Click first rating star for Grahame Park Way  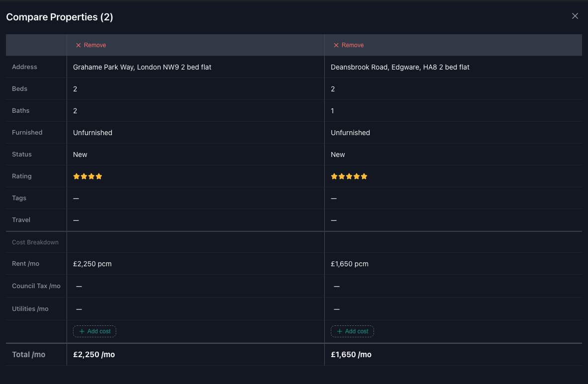point(76,176)
